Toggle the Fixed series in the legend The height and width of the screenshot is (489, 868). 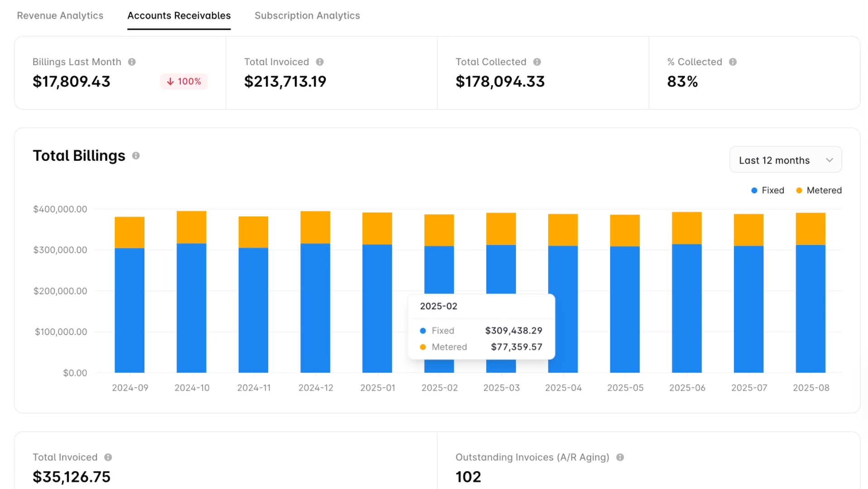click(767, 190)
